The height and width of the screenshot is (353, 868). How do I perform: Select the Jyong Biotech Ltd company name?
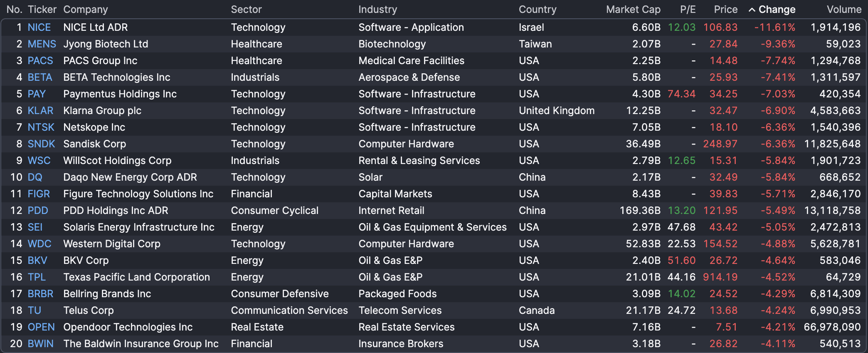pos(106,44)
